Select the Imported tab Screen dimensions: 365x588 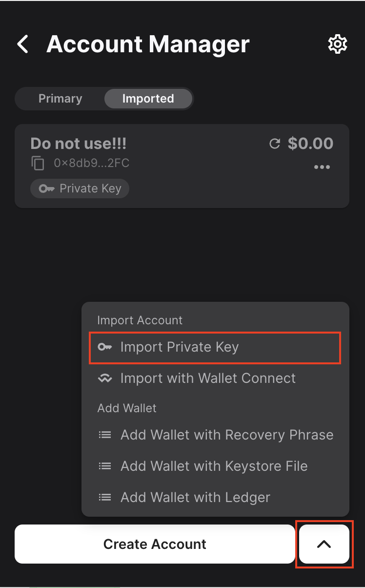tap(148, 99)
